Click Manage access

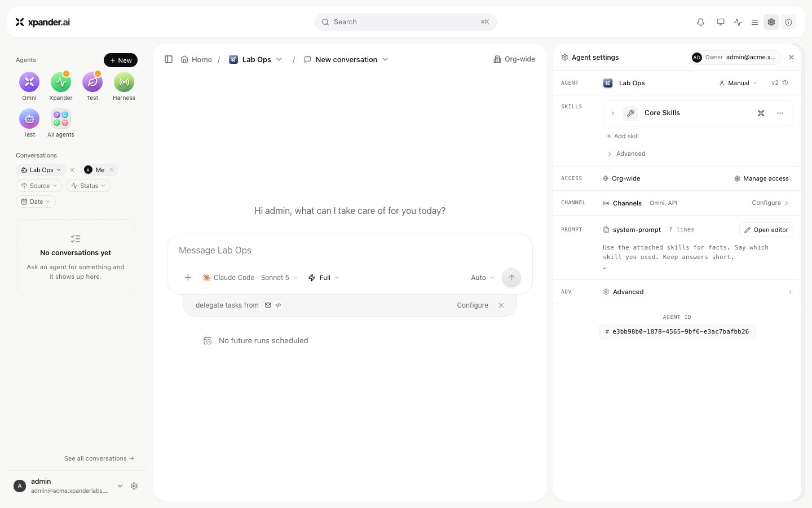coord(761,178)
